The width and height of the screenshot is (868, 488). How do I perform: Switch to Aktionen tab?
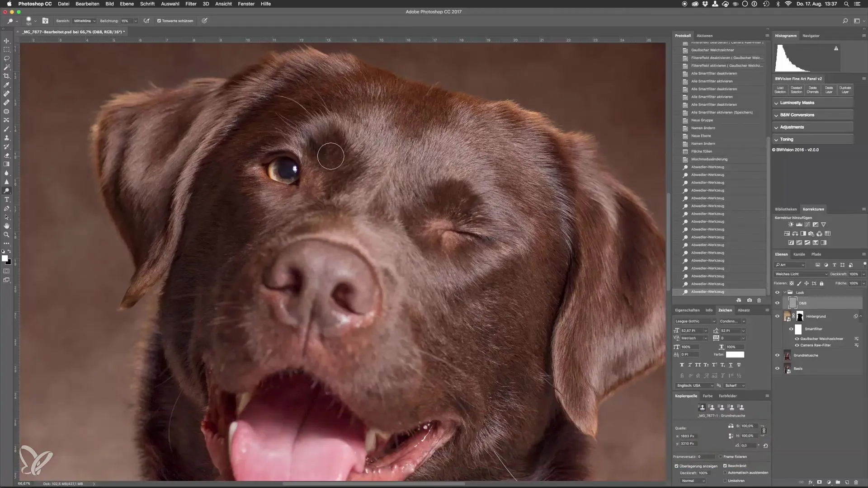(x=704, y=36)
